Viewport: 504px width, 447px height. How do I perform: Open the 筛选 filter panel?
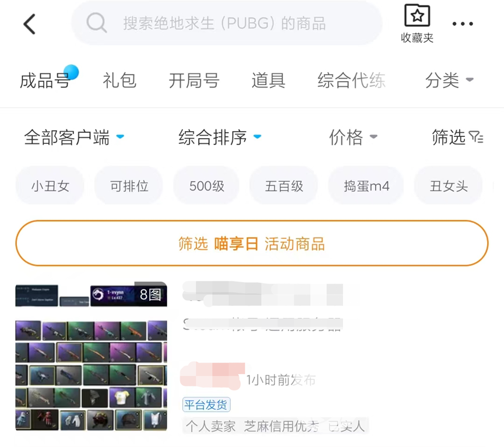pos(457,138)
